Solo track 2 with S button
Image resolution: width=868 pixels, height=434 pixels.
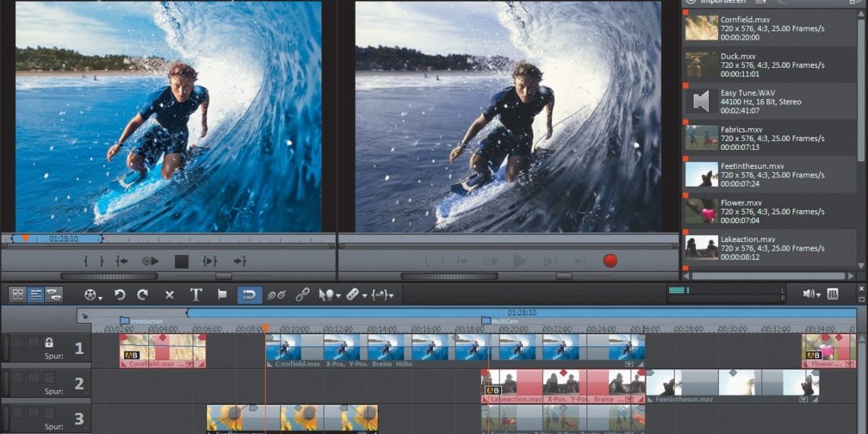click(x=18, y=378)
